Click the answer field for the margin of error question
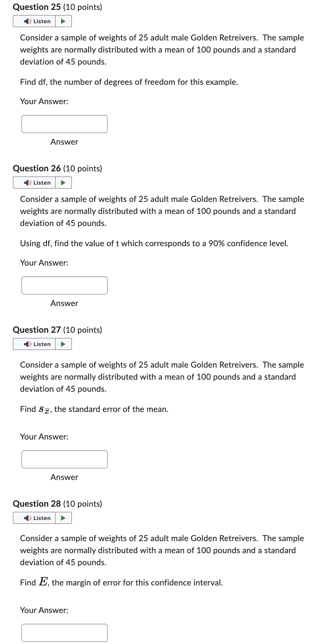309x644 pixels. 64,632
